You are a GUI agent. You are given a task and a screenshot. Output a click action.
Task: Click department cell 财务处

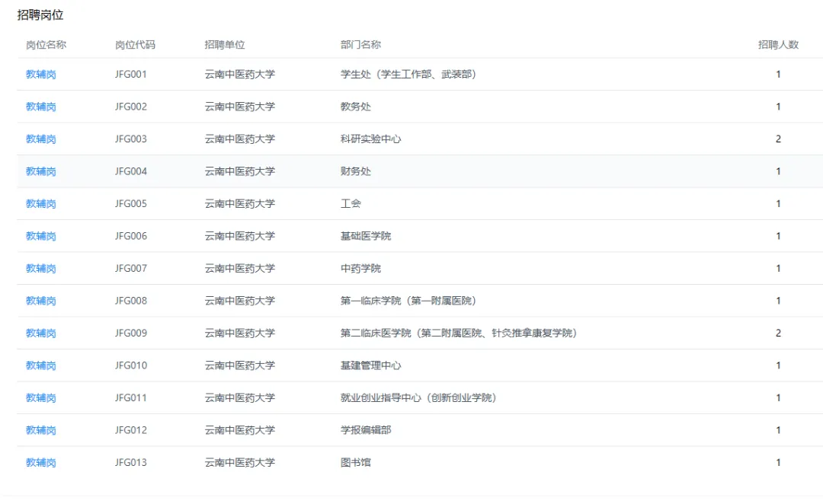[355, 171]
